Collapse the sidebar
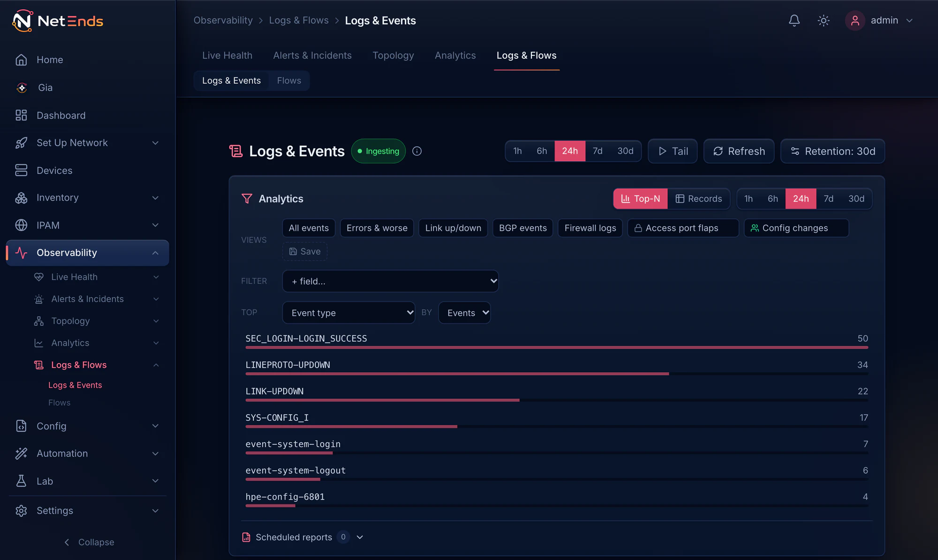This screenshot has width=938, height=560. click(89, 542)
